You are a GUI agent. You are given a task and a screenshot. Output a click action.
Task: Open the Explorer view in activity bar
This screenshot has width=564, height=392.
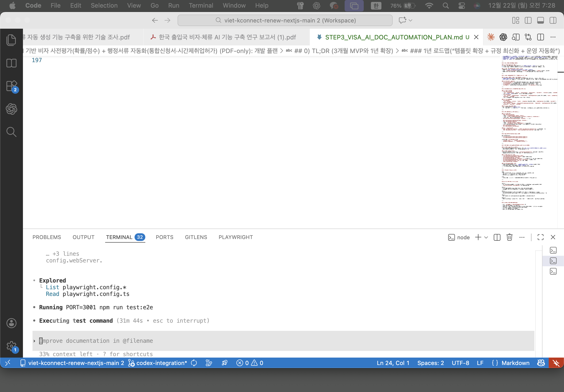point(11,40)
